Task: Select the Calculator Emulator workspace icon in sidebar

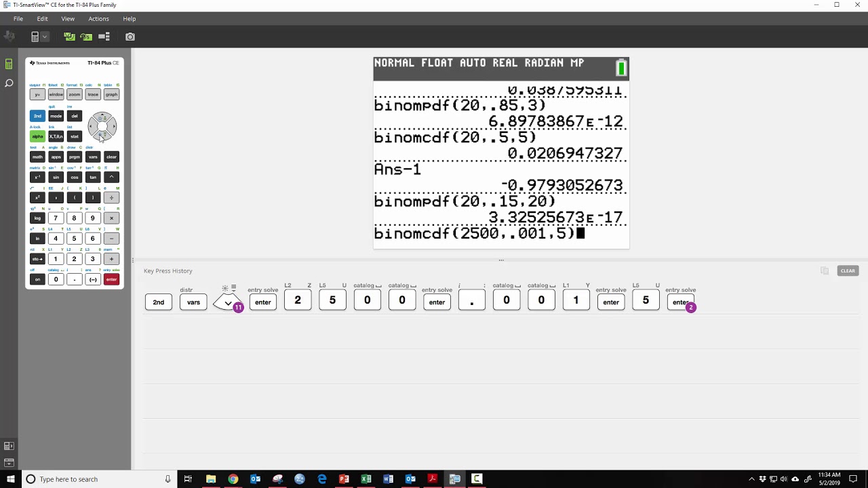Action: tap(9, 64)
